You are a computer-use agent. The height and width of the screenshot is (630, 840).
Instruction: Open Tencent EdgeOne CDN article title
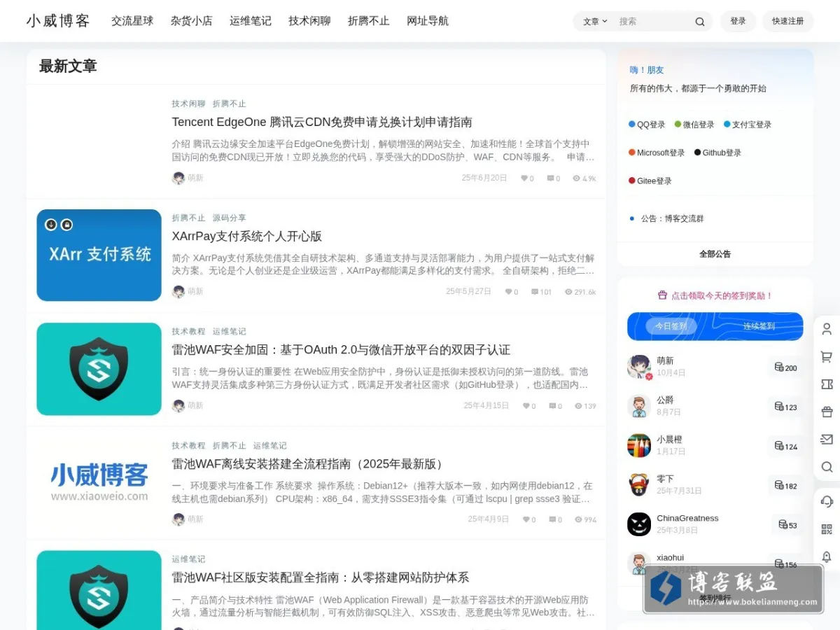[x=322, y=122]
